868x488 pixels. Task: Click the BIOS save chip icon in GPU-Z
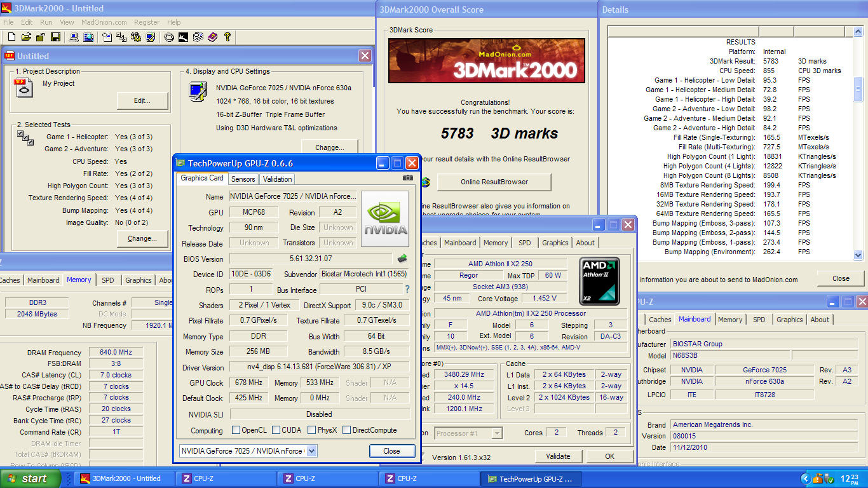(402, 259)
